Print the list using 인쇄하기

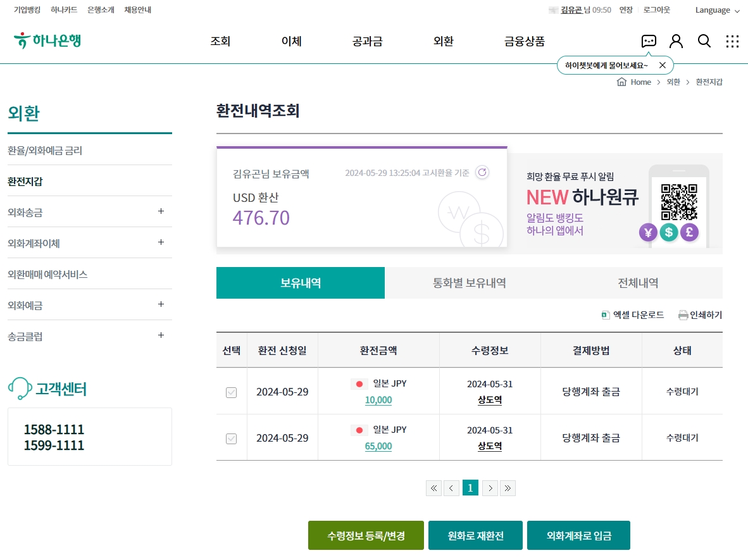700,314
